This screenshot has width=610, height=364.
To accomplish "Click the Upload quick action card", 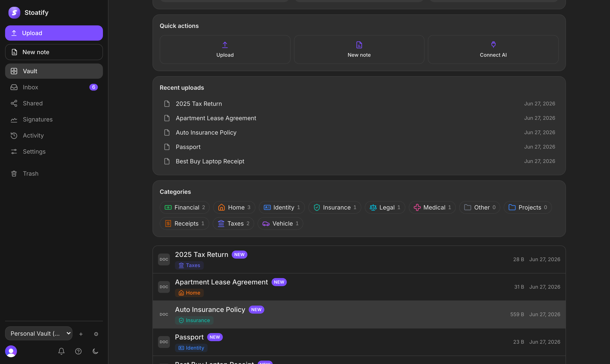I will click(225, 50).
